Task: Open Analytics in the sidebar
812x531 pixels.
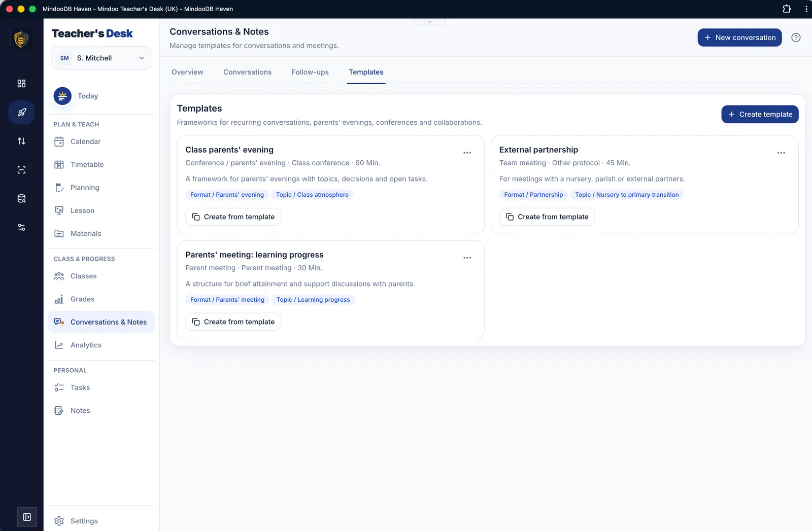Action: 101,345
